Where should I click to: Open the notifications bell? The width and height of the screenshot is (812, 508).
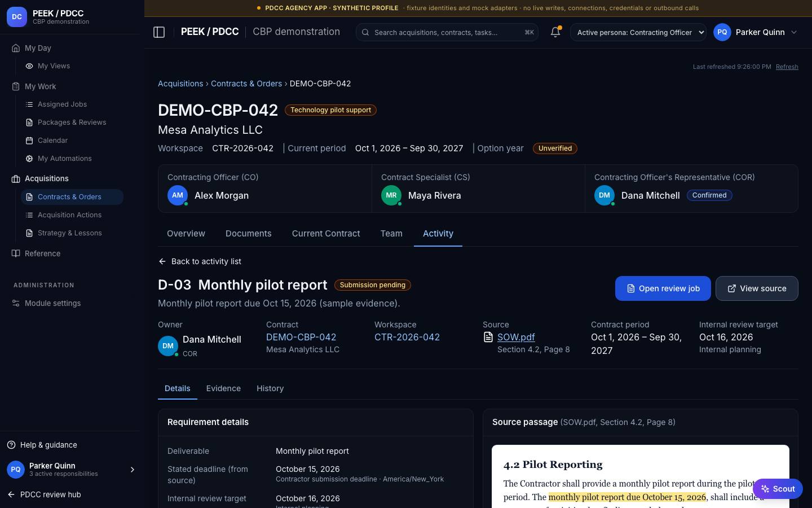click(555, 32)
